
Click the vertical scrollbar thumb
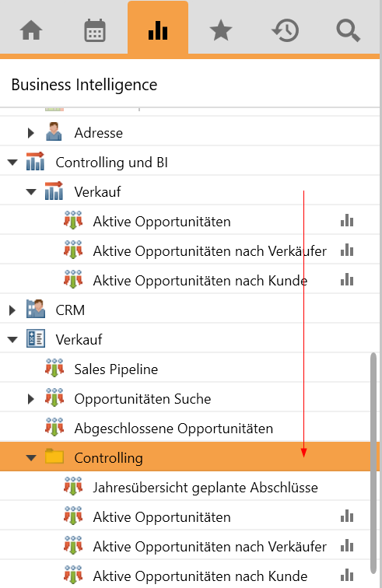pyautogui.click(x=373, y=464)
